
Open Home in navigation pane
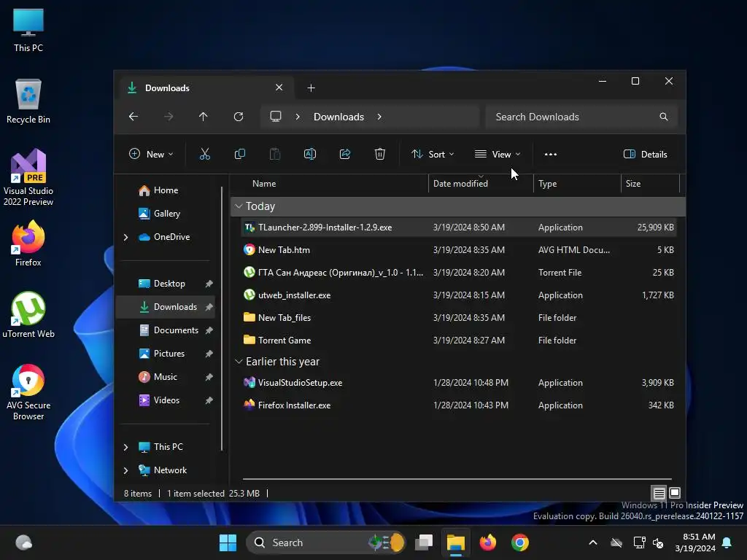(166, 190)
